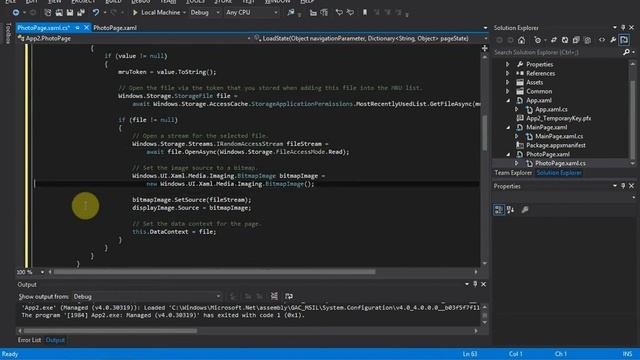Select App.xaml.cs in Solution Explorer

[551, 109]
